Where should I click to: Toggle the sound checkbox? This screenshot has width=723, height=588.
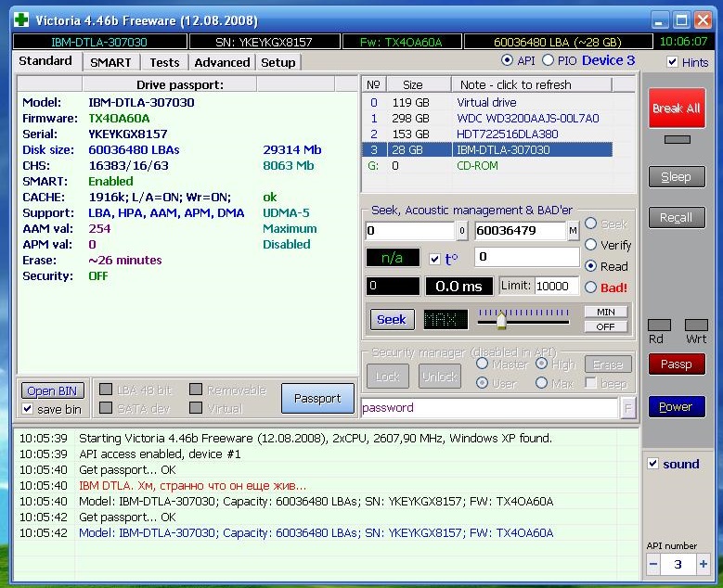(652, 464)
